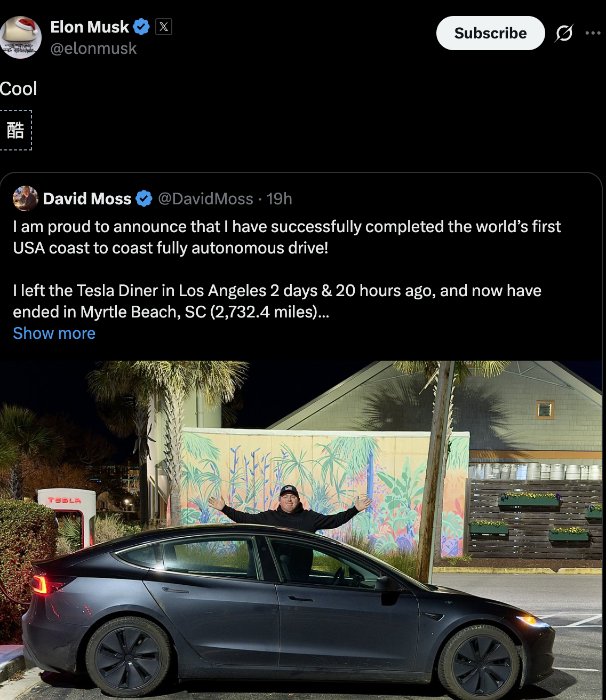Click David Moss's blue verified checkmark
This screenshot has height=700, width=606.
(x=144, y=198)
